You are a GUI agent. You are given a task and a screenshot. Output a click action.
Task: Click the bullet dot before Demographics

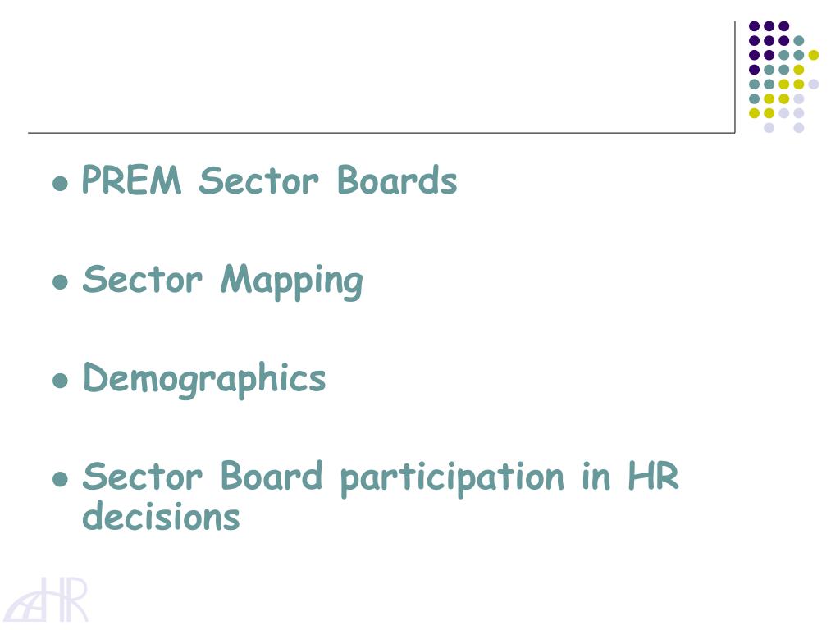(x=61, y=381)
